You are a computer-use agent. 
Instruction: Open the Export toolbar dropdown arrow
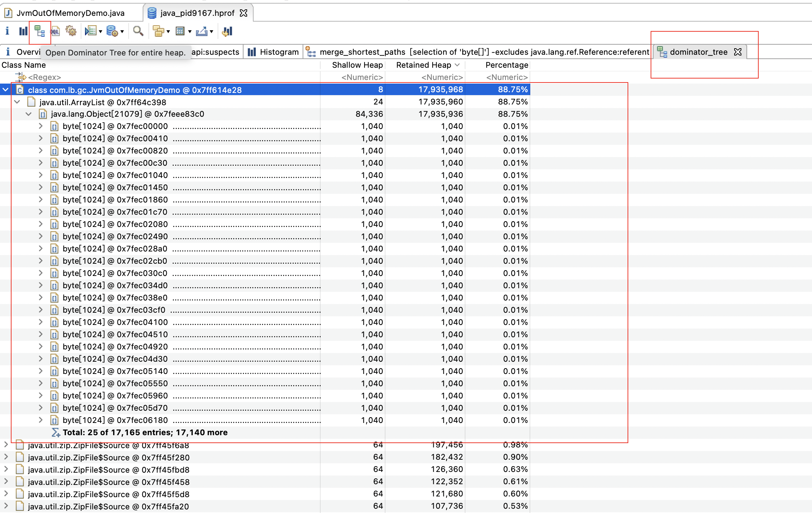tap(211, 32)
